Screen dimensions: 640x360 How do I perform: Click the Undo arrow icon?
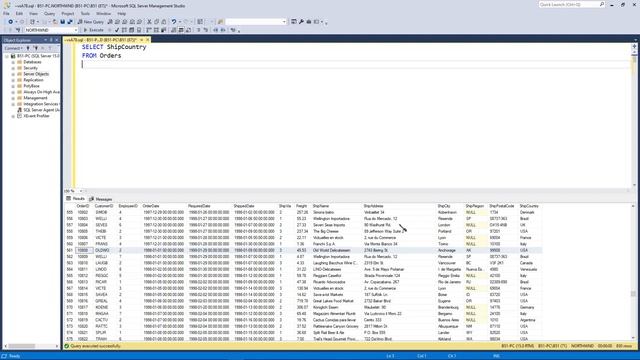coord(174,22)
